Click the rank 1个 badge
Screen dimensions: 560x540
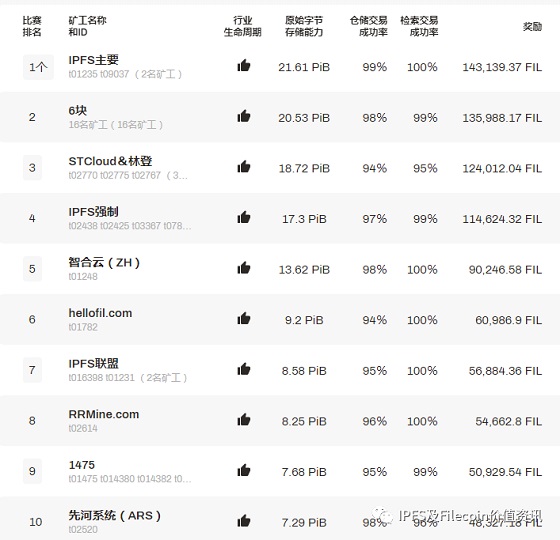tap(38, 67)
